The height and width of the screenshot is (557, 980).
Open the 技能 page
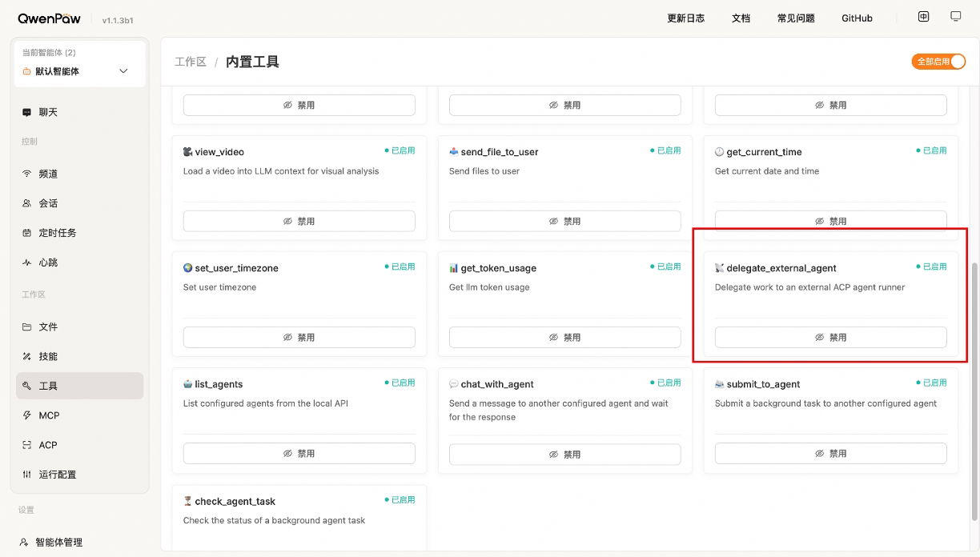(80, 356)
